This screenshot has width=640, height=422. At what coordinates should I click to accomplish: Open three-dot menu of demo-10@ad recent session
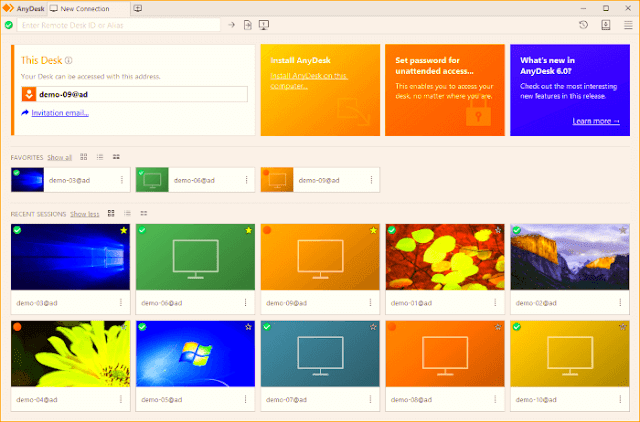pos(620,399)
